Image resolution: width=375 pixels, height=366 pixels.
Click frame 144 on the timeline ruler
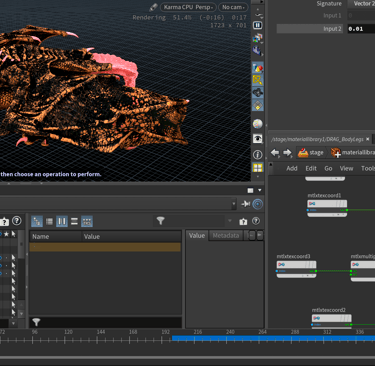click(x=101, y=332)
